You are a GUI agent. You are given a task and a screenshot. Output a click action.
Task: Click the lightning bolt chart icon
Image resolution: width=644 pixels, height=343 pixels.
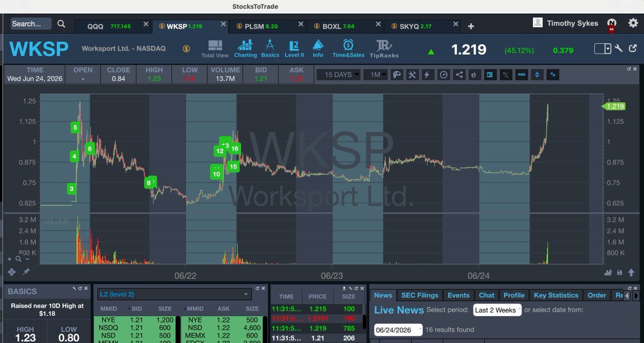click(x=428, y=75)
